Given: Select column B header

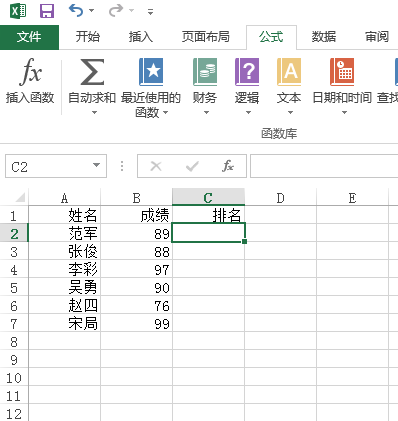Looking at the screenshot, I should pyautogui.click(x=137, y=198).
